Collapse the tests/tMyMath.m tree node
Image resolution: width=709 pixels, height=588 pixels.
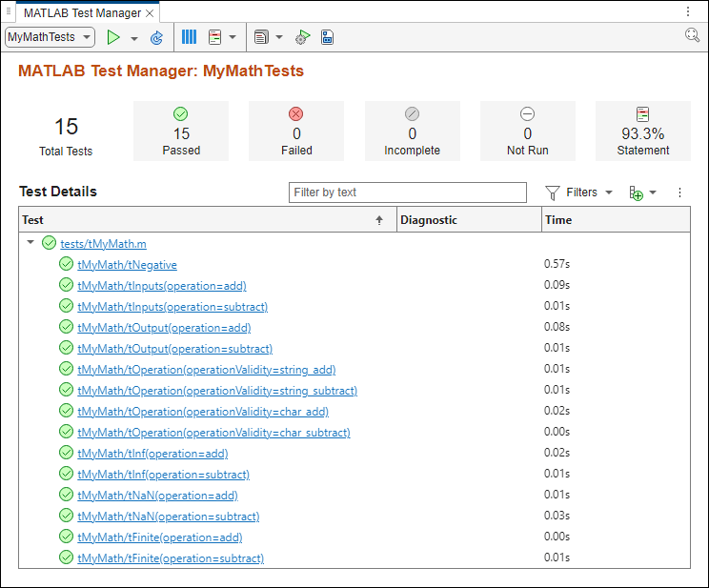click(30, 242)
